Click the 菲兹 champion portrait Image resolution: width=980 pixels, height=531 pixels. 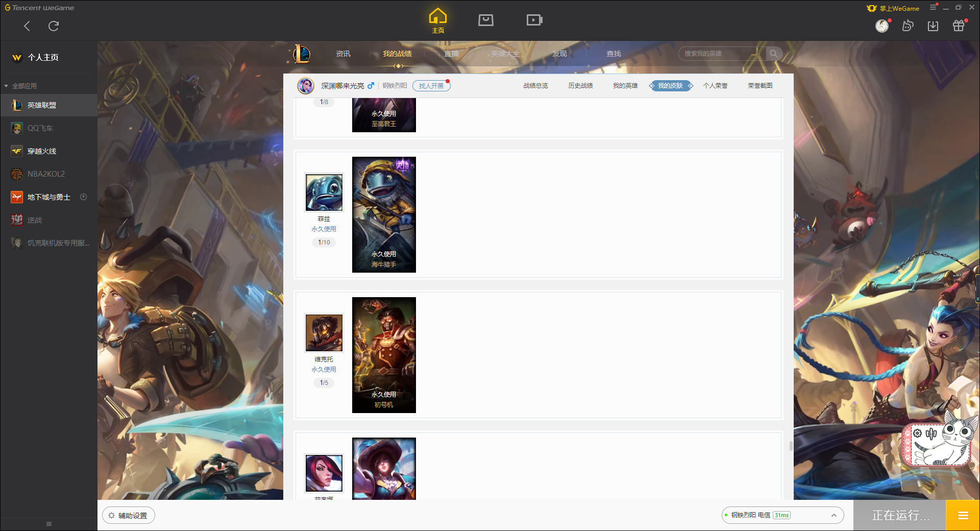pos(324,192)
